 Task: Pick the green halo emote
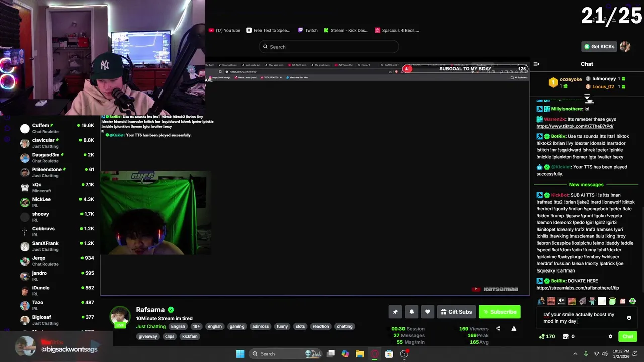(612, 301)
